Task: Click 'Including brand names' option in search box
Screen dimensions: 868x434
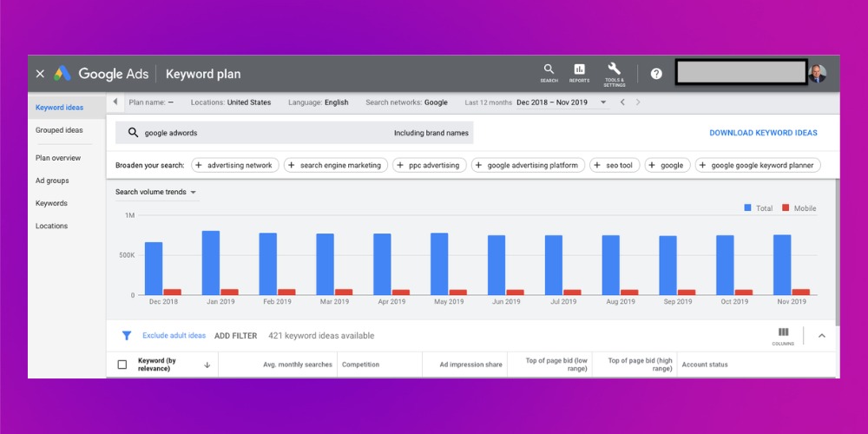Action: tap(431, 133)
